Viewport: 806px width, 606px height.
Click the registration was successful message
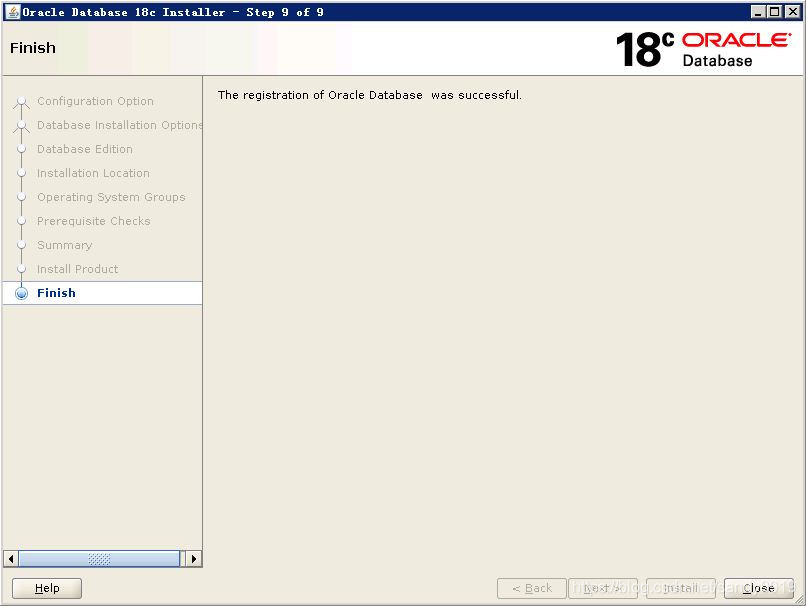tap(370, 95)
